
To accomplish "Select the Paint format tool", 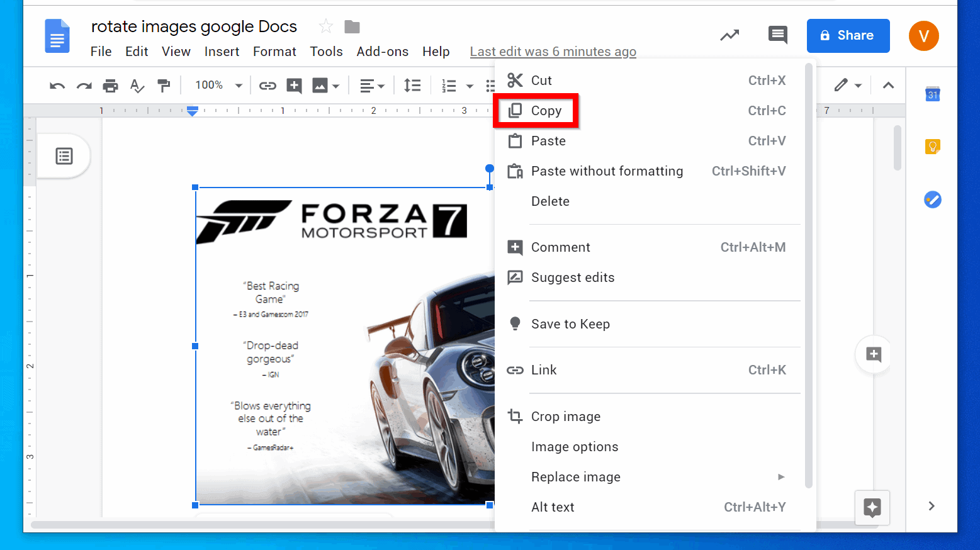I will pyautogui.click(x=164, y=85).
